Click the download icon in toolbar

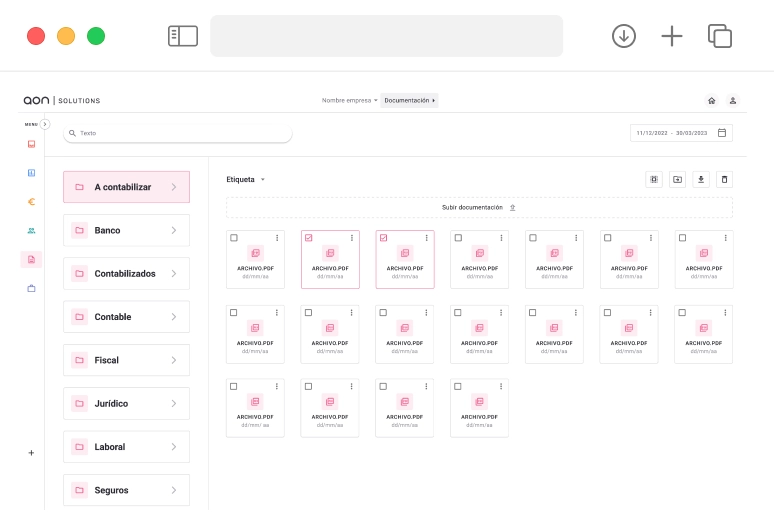click(x=701, y=179)
